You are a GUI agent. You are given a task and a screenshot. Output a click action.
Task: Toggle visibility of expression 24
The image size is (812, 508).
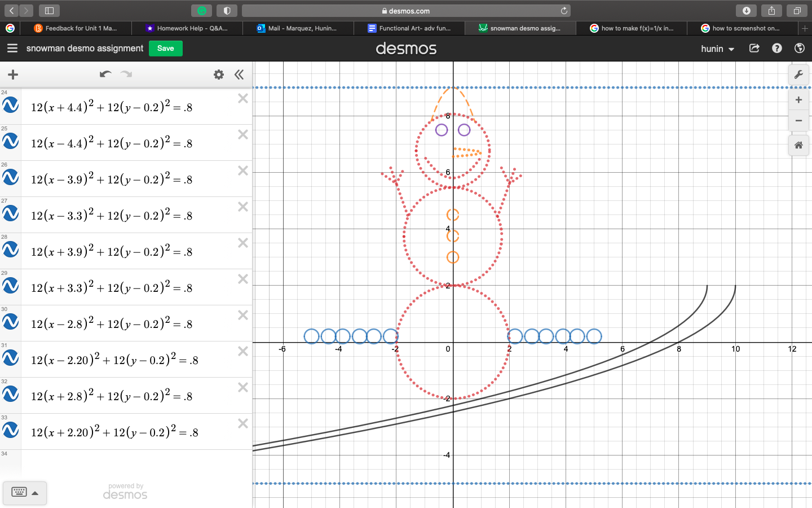tap(11, 105)
